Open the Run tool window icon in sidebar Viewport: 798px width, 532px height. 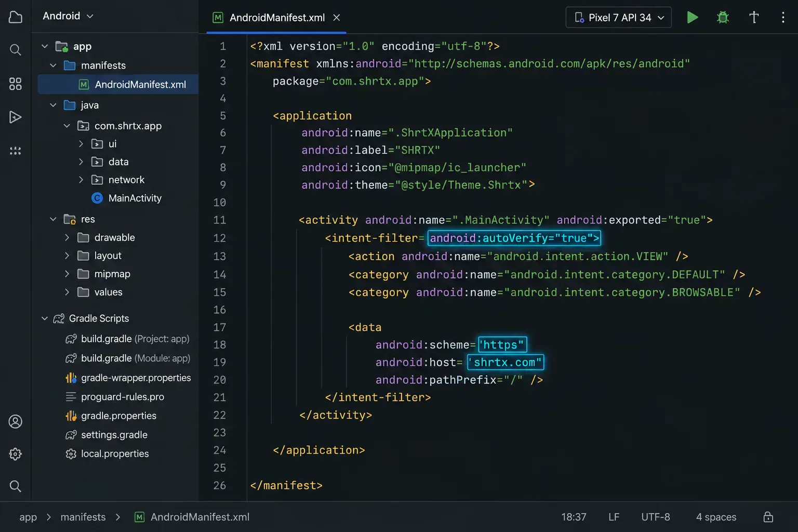tap(16, 117)
